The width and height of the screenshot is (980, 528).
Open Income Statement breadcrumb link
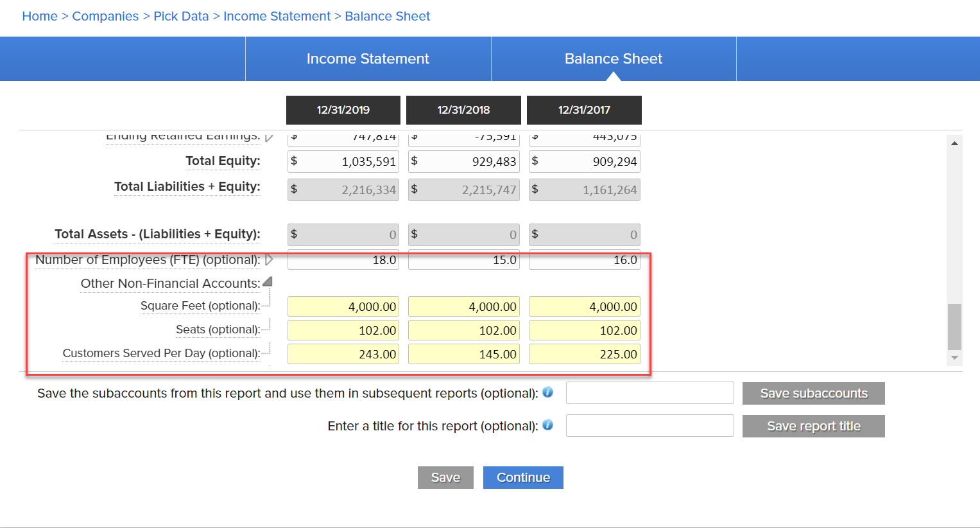277,16
